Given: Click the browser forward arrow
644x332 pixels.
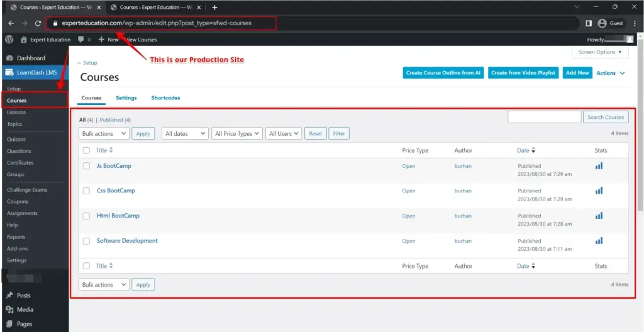Looking at the screenshot, I should click(25, 23).
